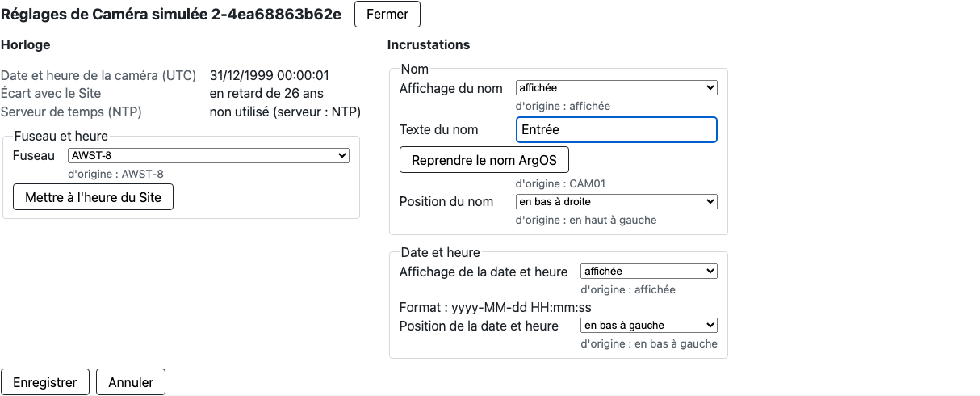Click the page title Réglages de Caméra simulée

coord(171,14)
